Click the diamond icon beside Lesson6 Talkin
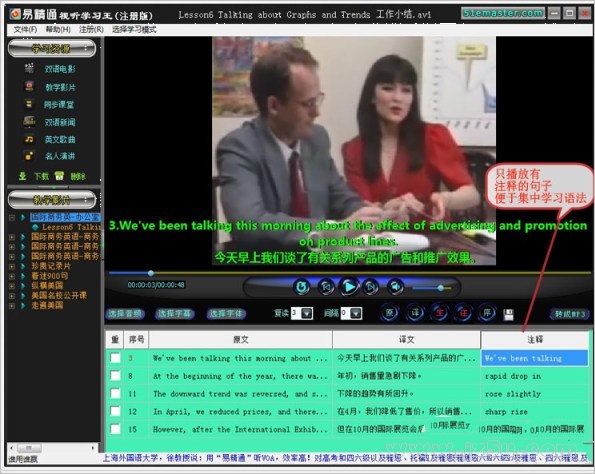Viewport: 595px width, 474px height. 36,227
